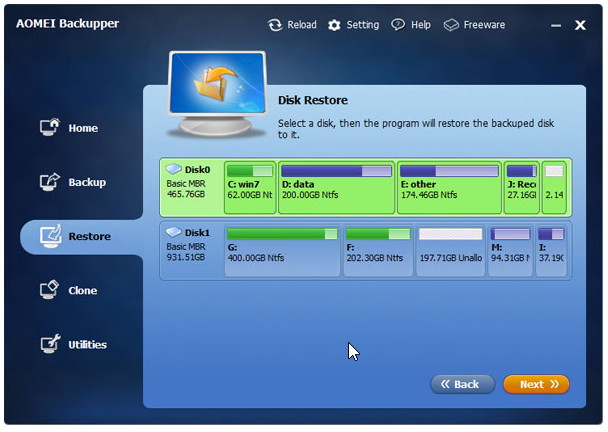Click the Help text label
608x432 pixels.
421,25
